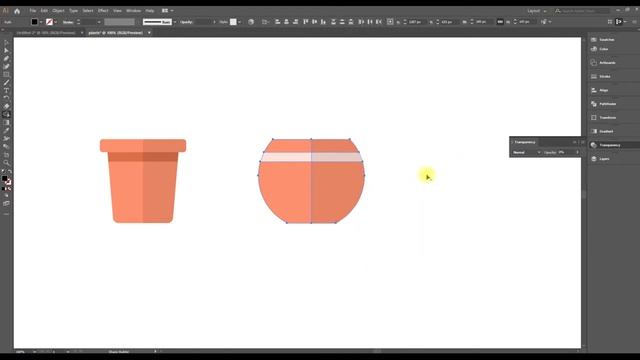This screenshot has height=360, width=640.
Task: Open the View menu
Action: [x=117, y=11]
